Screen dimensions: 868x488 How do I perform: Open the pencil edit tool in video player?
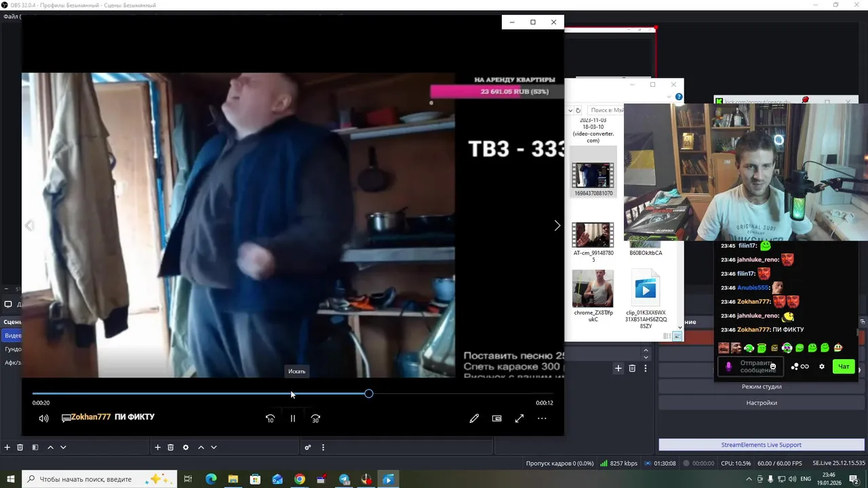474,418
